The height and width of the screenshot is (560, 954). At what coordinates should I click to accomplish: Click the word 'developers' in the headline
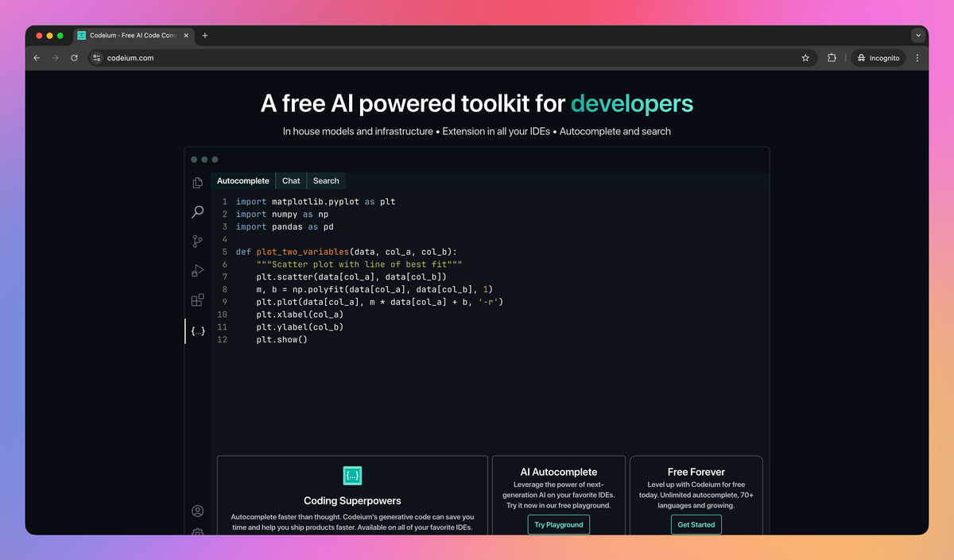click(632, 104)
